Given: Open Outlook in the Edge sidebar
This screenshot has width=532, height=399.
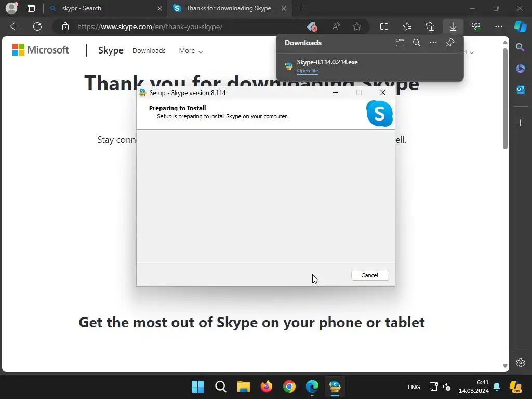Looking at the screenshot, I should pos(520,89).
